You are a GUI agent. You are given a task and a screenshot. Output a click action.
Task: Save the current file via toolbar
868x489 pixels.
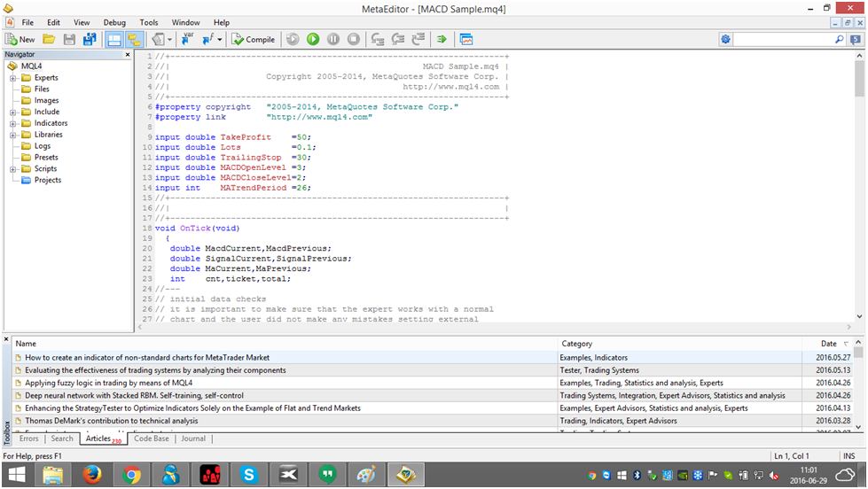[x=69, y=39]
